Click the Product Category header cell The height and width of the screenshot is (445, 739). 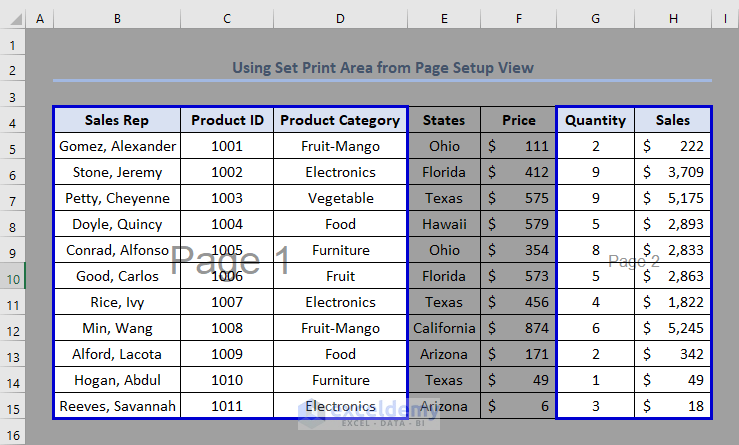click(340, 120)
